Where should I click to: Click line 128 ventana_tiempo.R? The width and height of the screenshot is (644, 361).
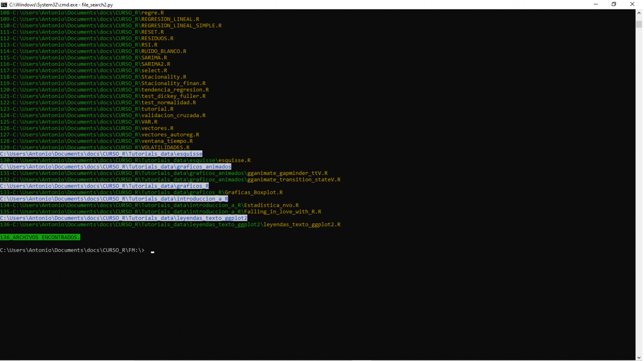pyautogui.click(x=97, y=141)
